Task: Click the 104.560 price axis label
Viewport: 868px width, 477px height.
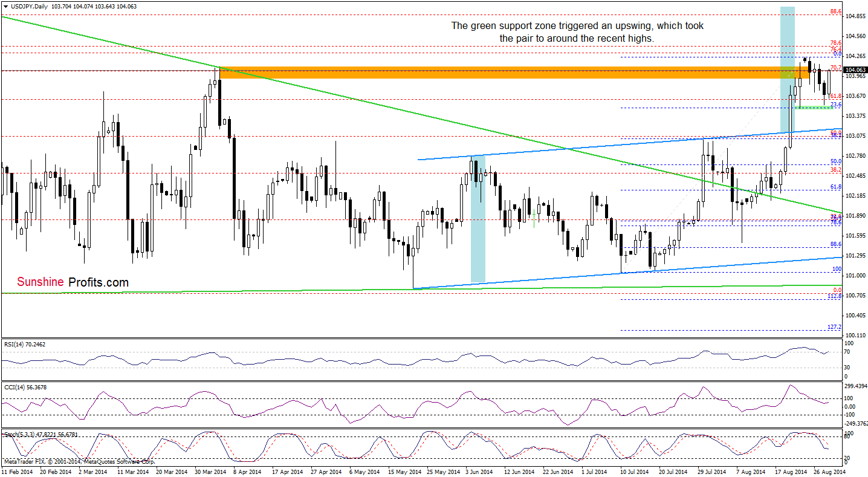Action: coord(856,37)
